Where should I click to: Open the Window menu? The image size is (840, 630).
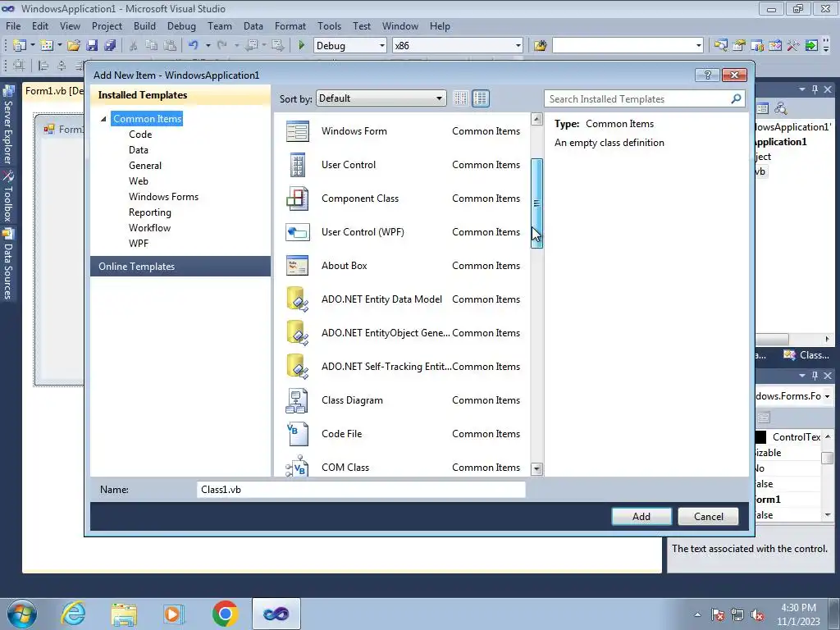click(x=399, y=26)
